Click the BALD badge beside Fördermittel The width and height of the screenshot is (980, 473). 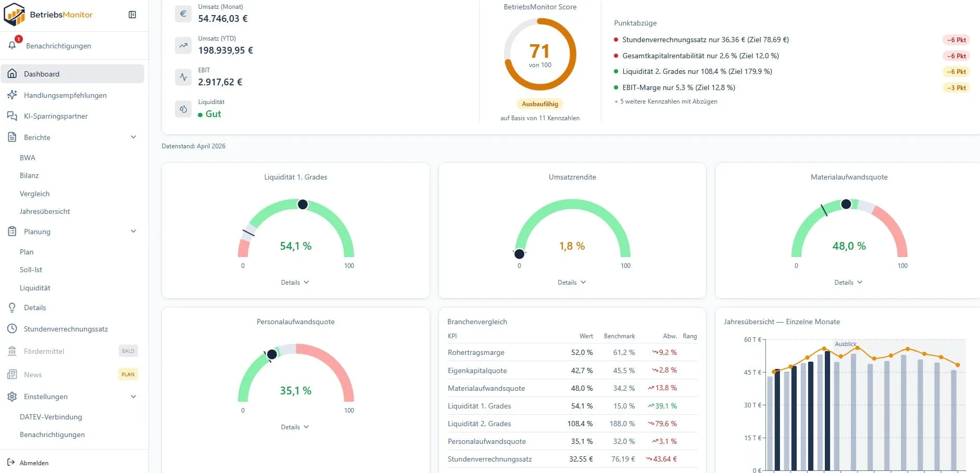[128, 351]
